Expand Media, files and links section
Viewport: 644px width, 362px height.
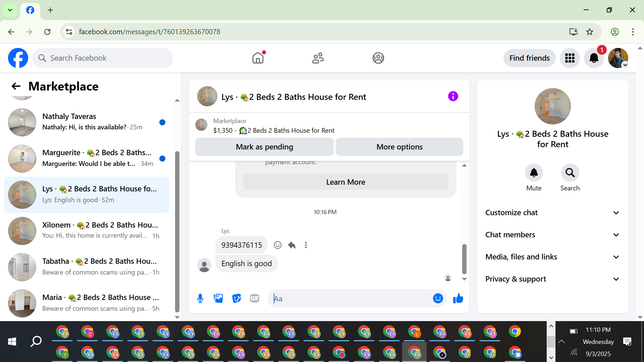point(553,257)
